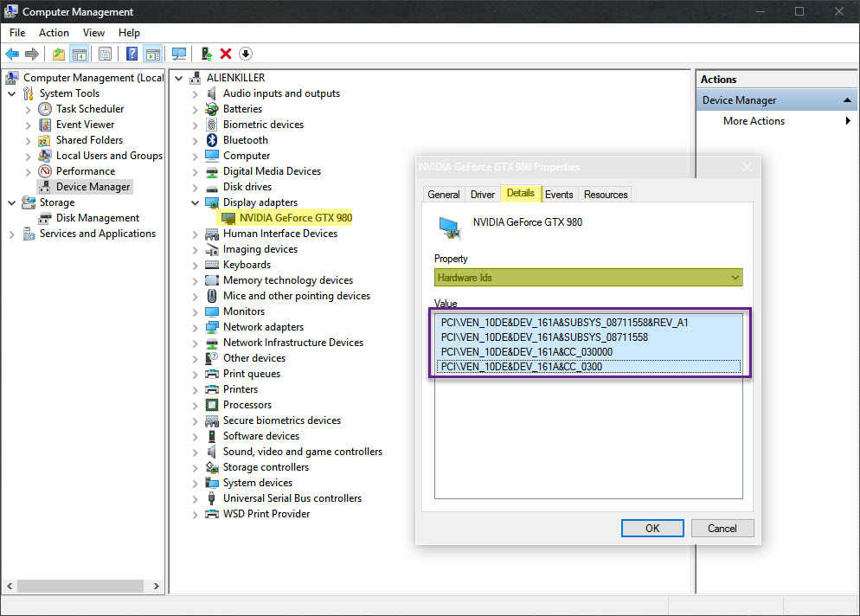Viewport: 860px width, 616px height.
Task: Click the console tree scrollbar's left arrow
Action: tap(10, 587)
